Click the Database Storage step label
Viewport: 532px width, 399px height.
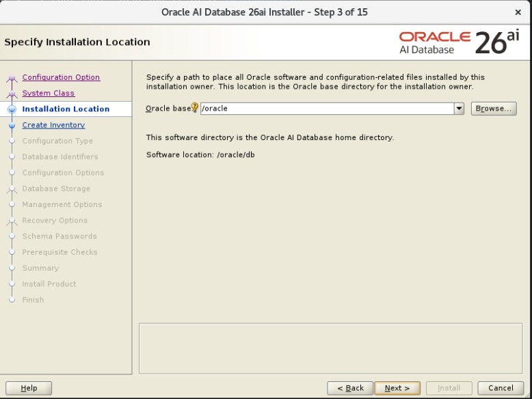pos(56,189)
